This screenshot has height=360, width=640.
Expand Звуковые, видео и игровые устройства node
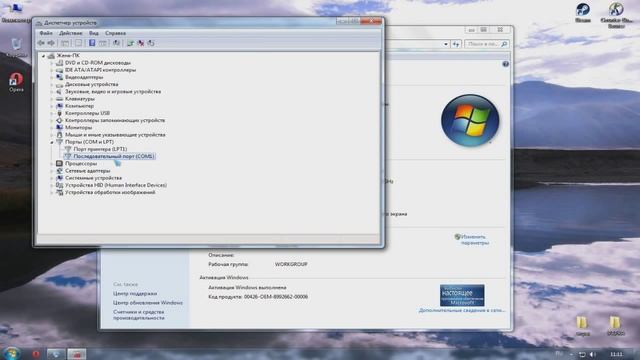[52, 91]
